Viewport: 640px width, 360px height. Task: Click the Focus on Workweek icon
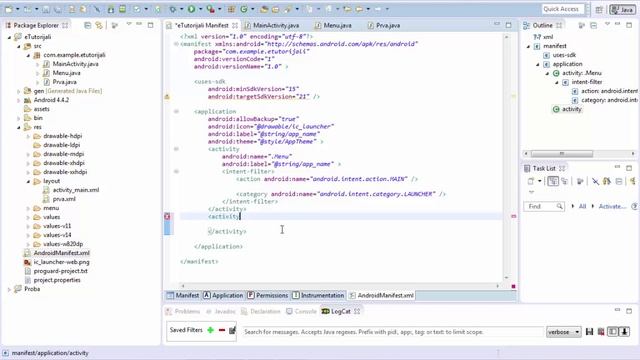(x=580, y=181)
